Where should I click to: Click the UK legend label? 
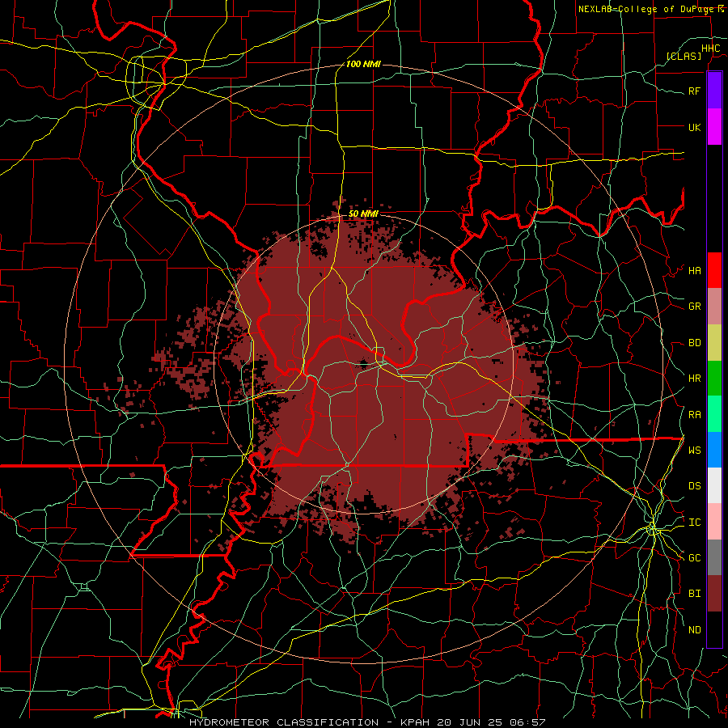click(694, 127)
